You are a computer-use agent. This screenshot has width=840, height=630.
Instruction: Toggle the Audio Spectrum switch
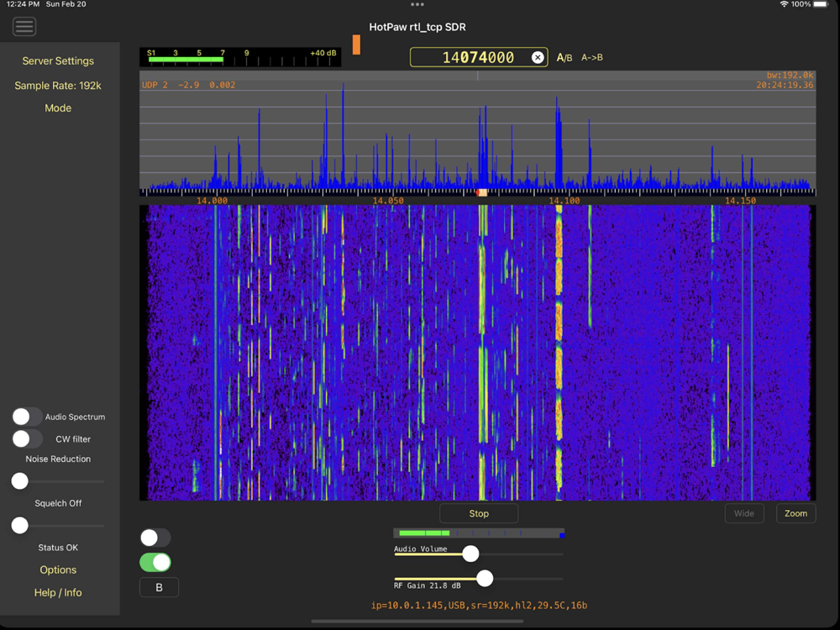(27, 417)
